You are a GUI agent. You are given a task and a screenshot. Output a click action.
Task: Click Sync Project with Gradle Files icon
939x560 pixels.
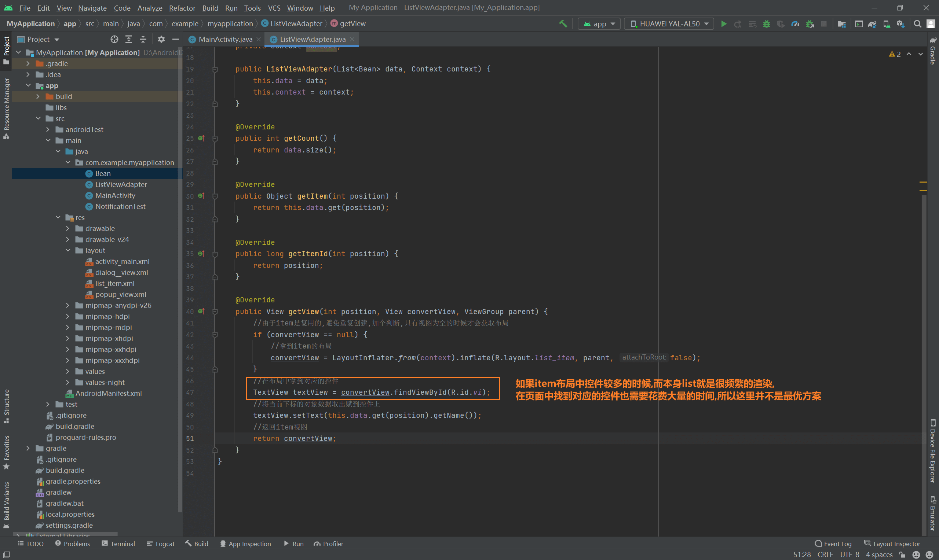pyautogui.click(x=872, y=24)
